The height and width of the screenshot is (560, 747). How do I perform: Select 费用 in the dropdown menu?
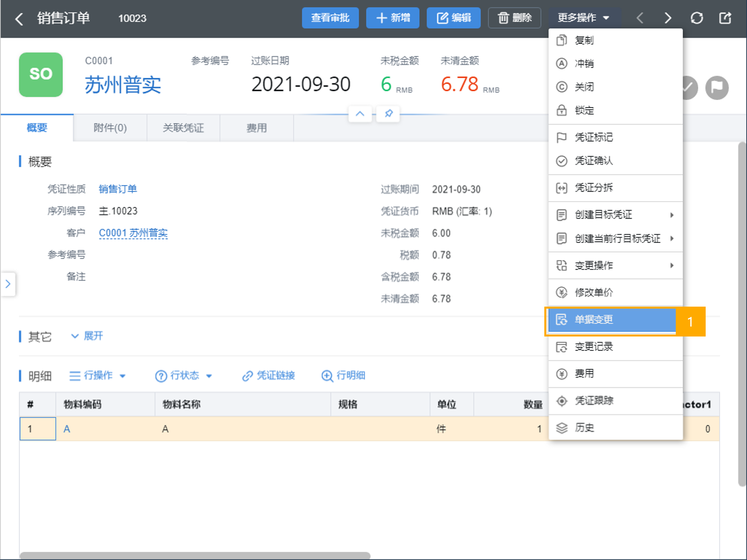pos(616,373)
